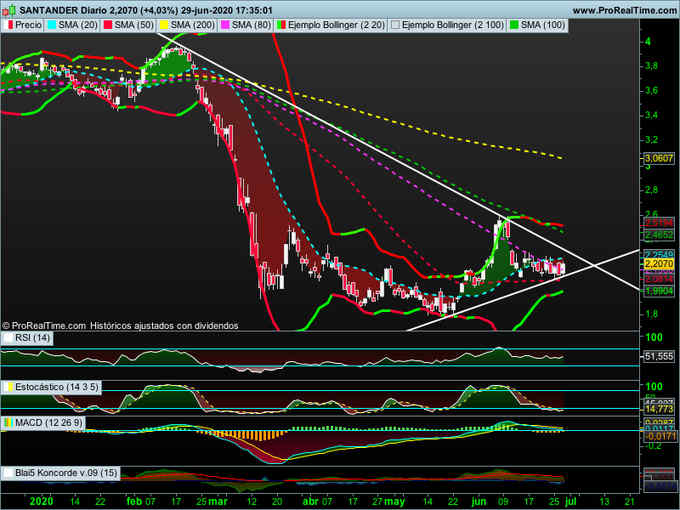Click the feb label on time axis
Screen dimensions: 680x510
click(x=134, y=501)
